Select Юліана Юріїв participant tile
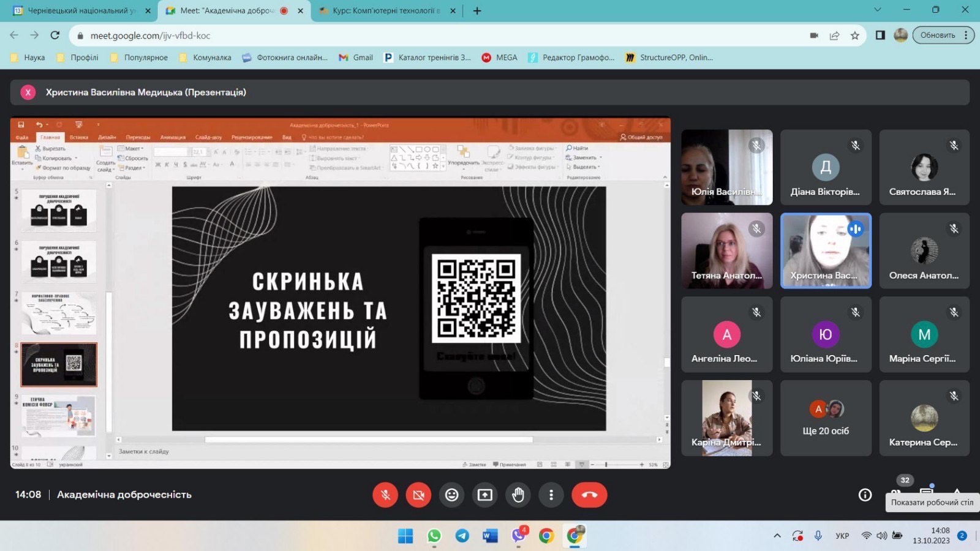980x551 pixels. [826, 334]
